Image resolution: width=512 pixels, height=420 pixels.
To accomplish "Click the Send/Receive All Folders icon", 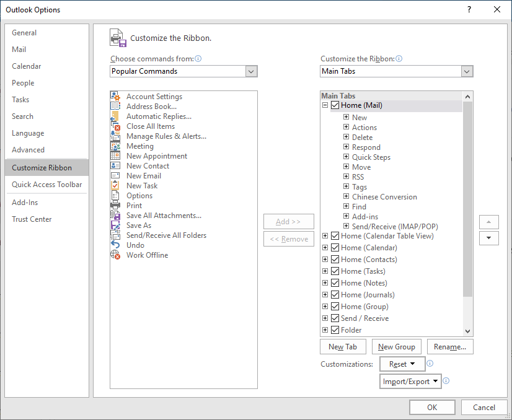I will (x=115, y=235).
